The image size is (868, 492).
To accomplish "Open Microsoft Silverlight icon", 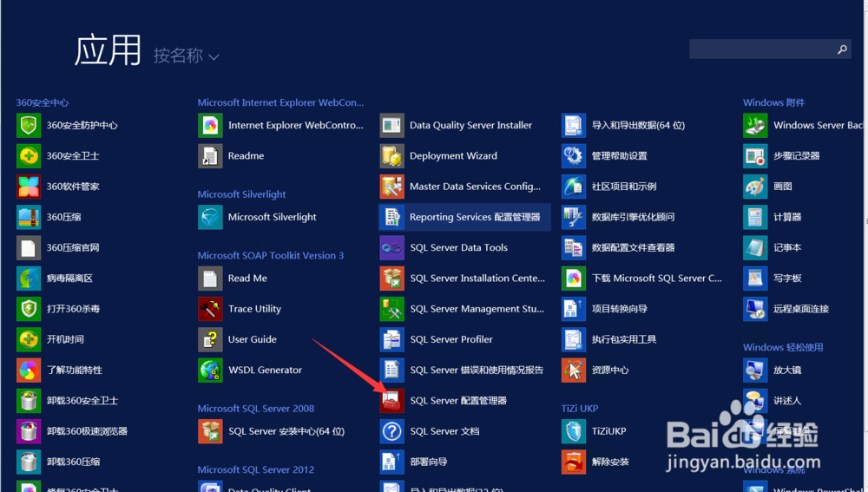I will [x=210, y=217].
